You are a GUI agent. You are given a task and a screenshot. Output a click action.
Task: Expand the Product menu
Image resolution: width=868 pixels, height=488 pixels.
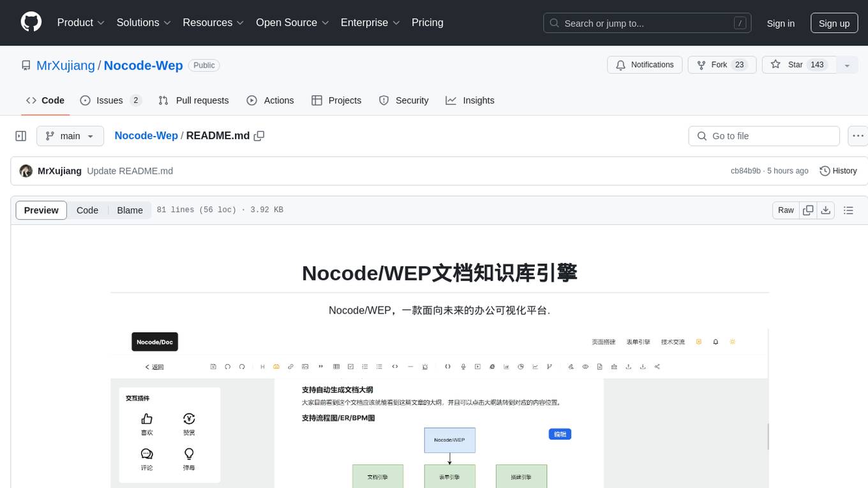pyautogui.click(x=80, y=22)
